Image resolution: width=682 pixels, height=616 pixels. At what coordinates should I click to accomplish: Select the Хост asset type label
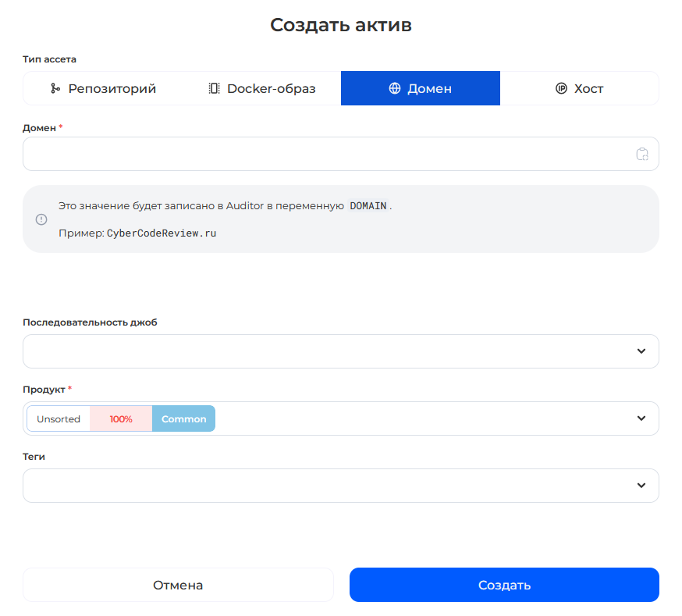coord(588,89)
